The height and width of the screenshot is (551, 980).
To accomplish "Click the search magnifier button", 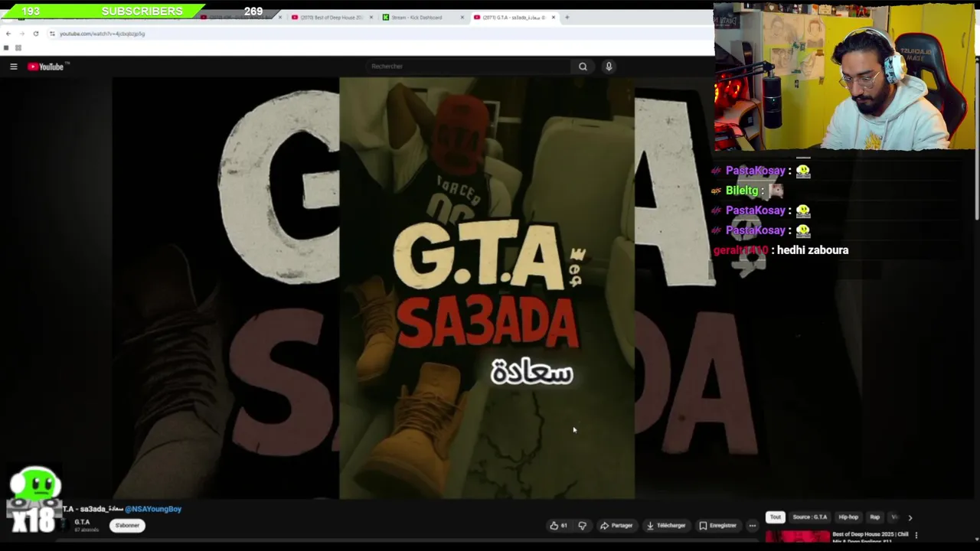I will click(x=583, y=67).
